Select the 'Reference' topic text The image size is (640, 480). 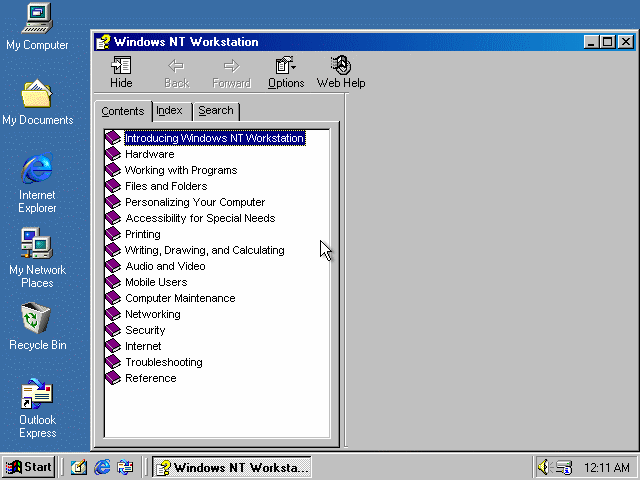pos(151,378)
